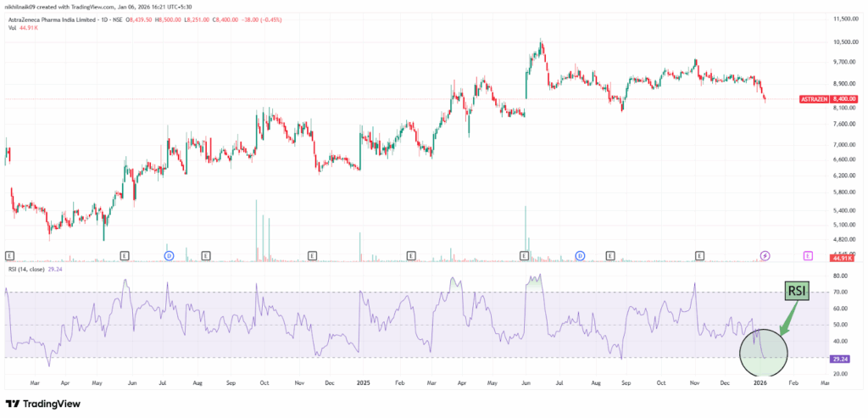Click the 80.00 RSI scale label
The image size is (868, 418).
(840, 276)
